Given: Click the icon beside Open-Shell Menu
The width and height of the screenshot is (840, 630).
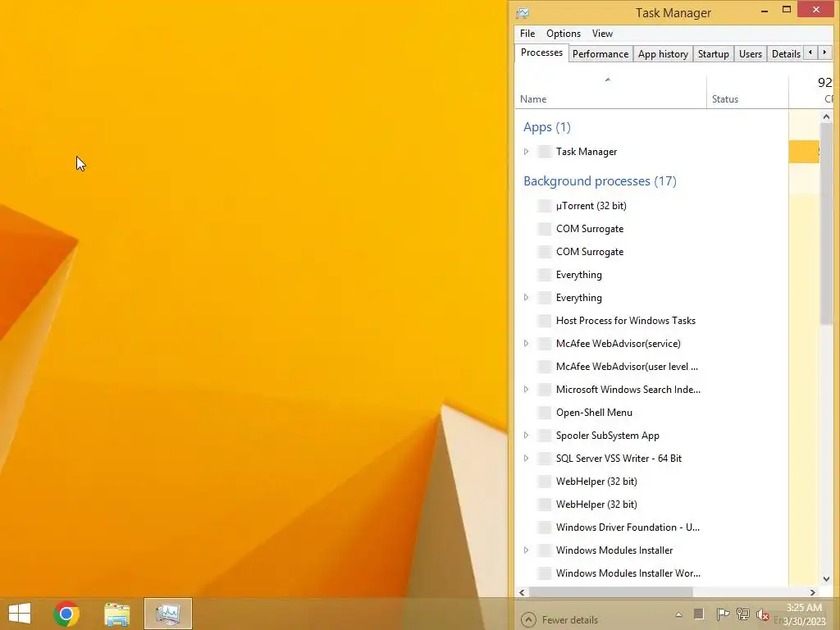Looking at the screenshot, I should click(x=545, y=413).
